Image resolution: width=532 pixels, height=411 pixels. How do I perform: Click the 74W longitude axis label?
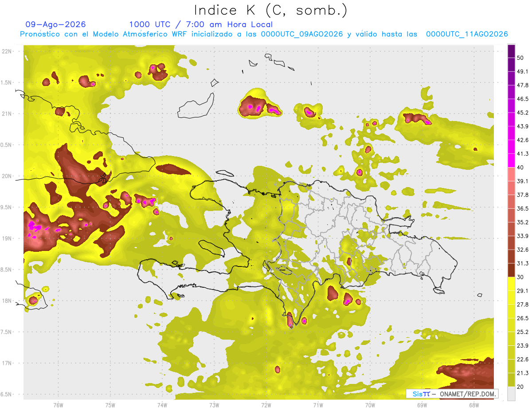coord(162,405)
